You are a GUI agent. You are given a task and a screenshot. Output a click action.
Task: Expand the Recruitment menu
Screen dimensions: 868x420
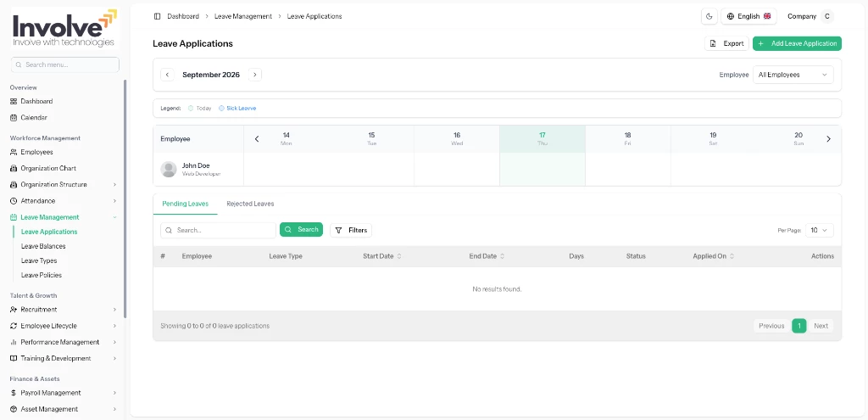[64, 309]
